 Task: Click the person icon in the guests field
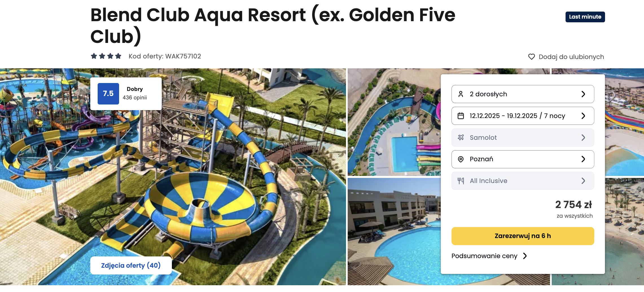(461, 94)
